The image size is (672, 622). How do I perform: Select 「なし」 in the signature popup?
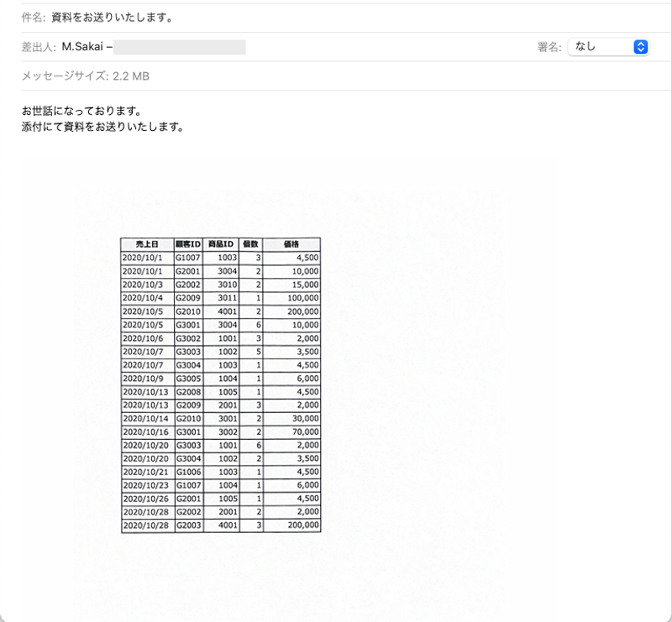pos(588,47)
